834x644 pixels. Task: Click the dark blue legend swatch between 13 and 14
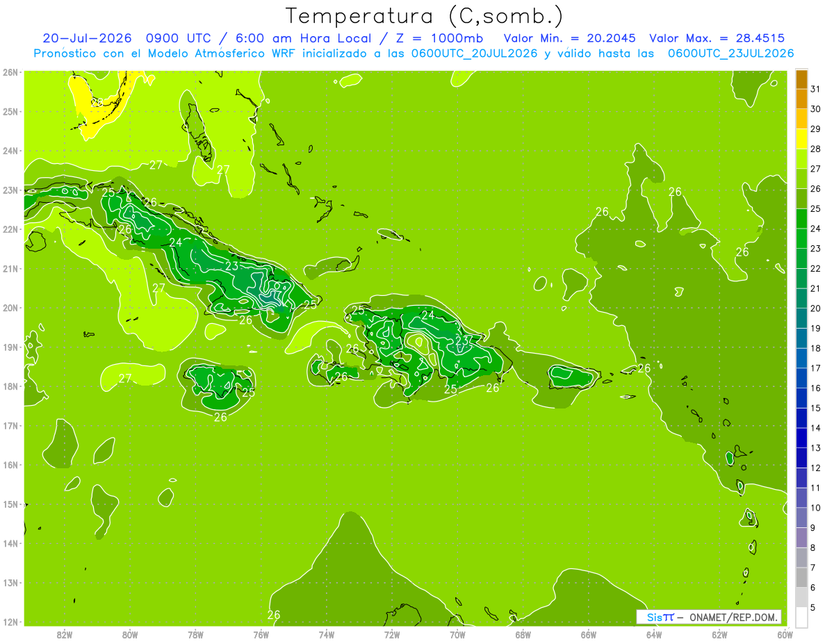(801, 438)
